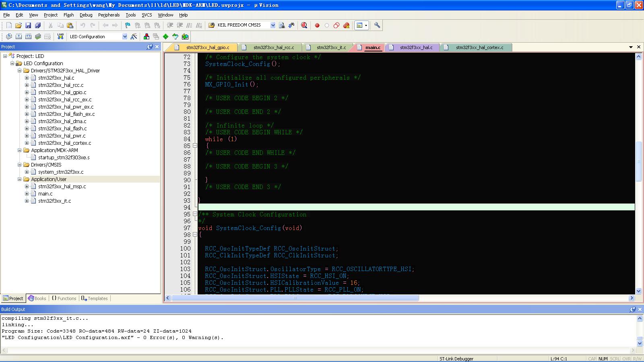The width and height of the screenshot is (644, 362).
Task: Collapse Drivers/CMSIS group
Action: pos(19,165)
